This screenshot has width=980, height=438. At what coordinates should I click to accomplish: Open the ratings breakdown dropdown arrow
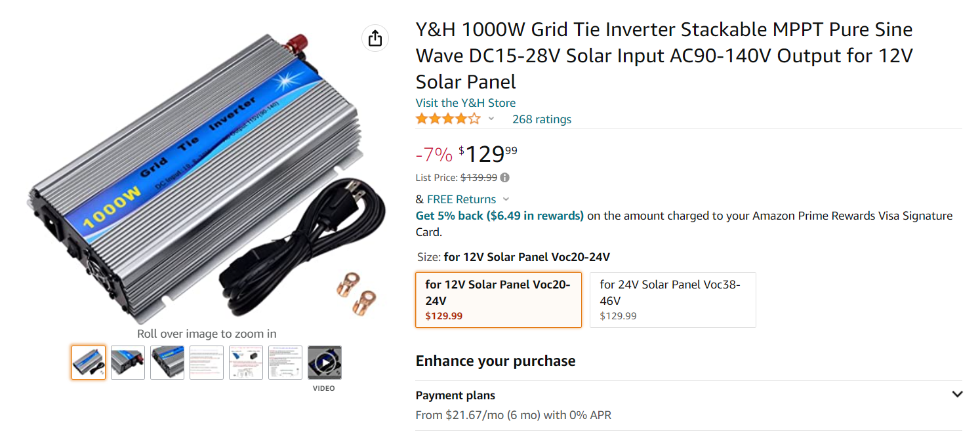pos(491,119)
